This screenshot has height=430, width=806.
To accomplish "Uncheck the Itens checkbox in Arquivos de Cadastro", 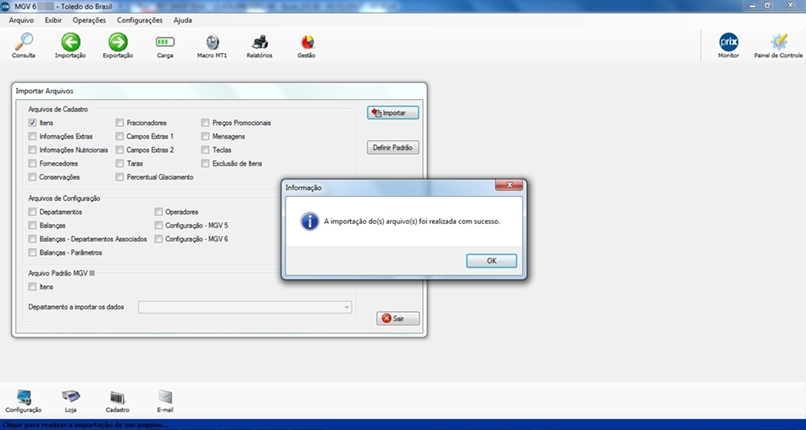I will (32, 123).
